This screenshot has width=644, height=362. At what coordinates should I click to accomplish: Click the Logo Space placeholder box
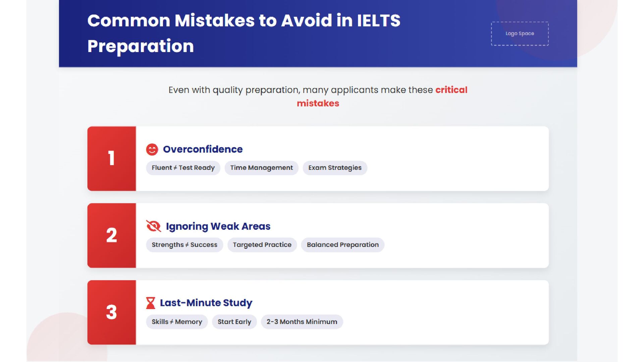click(520, 34)
